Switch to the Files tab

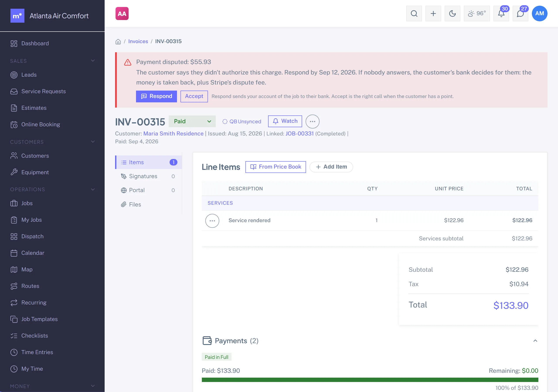[149, 204]
